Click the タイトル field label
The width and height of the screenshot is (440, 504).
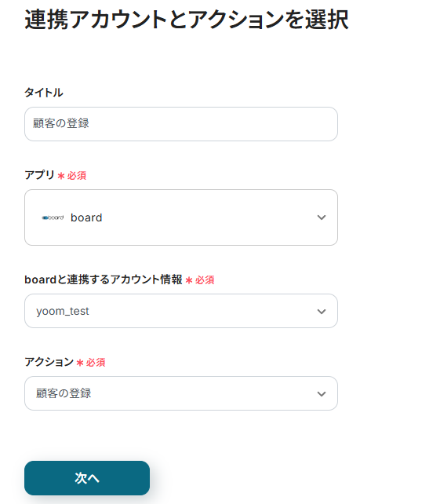tap(44, 93)
